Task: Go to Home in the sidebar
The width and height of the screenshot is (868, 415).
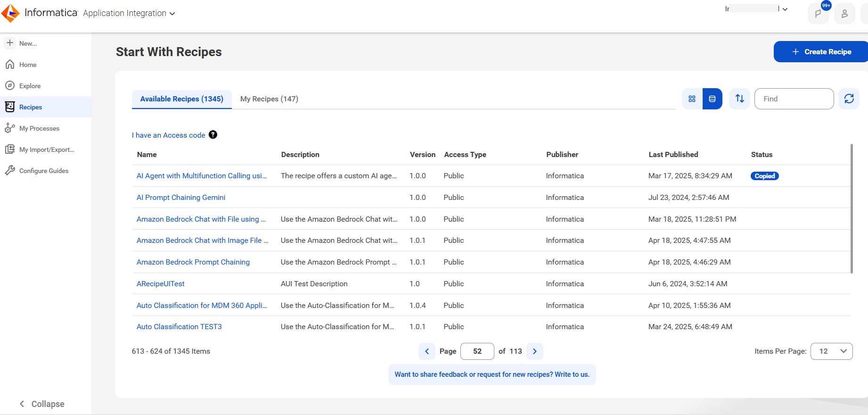Action: tap(28, 65)
